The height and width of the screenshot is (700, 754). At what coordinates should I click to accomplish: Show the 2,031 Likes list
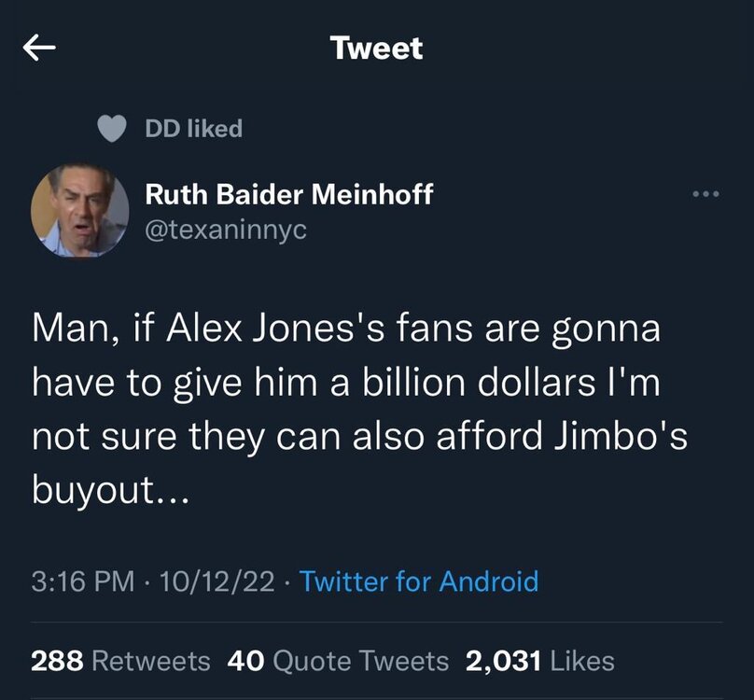click(539, 662)
